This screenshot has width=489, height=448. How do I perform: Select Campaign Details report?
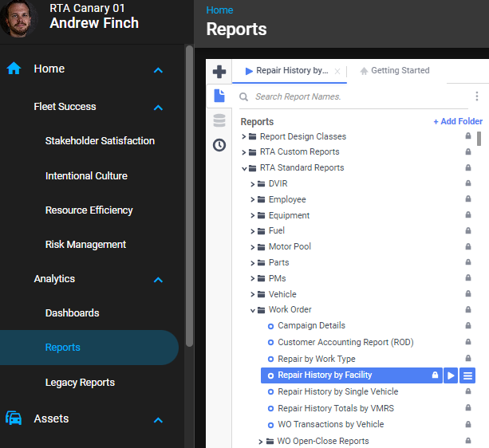point(311,326)
